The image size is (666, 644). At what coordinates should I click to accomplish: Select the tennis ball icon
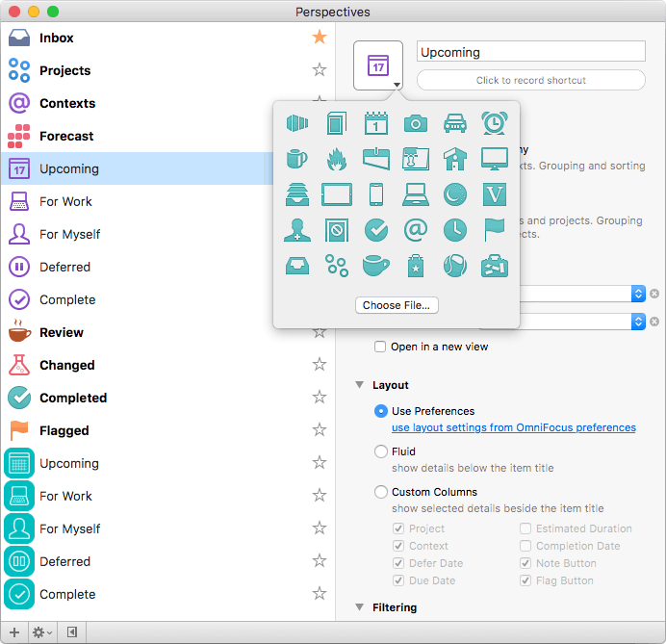pyautogui.click(x=455, y=266)
